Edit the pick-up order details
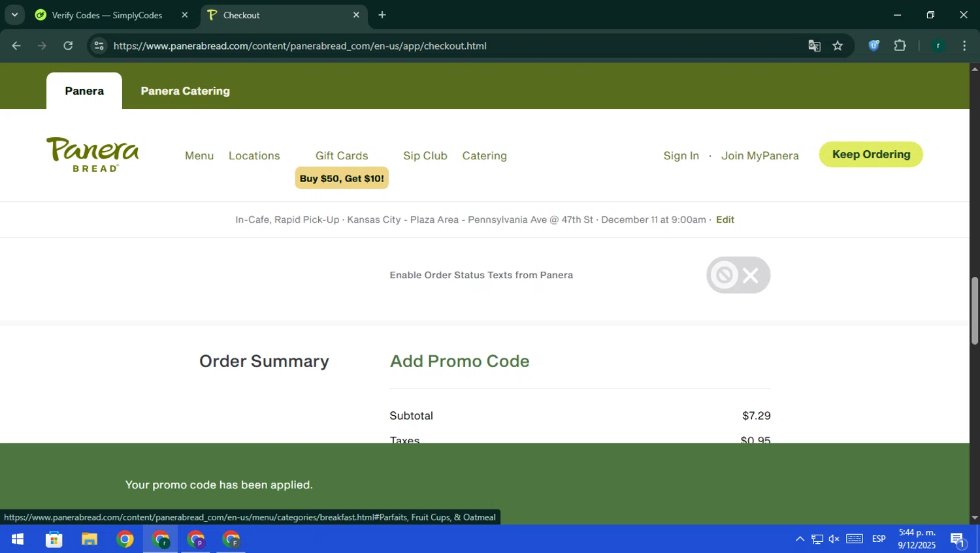This screenshot has height=553, width=980. point(725,219)
